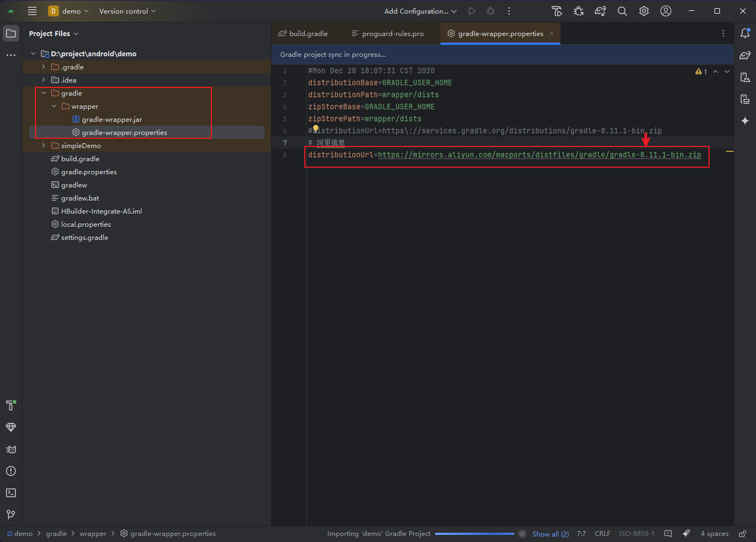Viewport: 756px width, 542px height.
Task: Click the Notifications bell icon
Action: pyautogui.click(x=745, y=33)
